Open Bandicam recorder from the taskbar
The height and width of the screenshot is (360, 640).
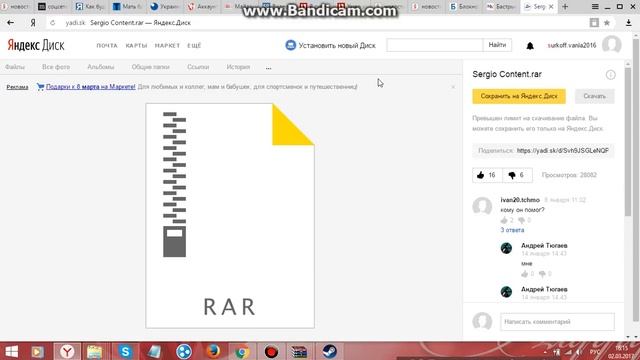[x=271, y=351]
